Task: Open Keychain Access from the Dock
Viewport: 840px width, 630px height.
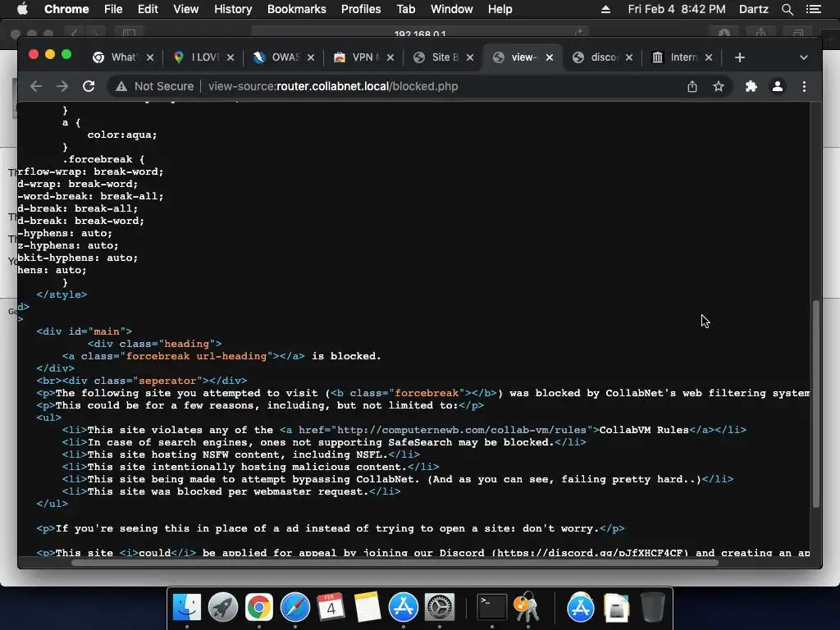Action: [x=527, y=607]
